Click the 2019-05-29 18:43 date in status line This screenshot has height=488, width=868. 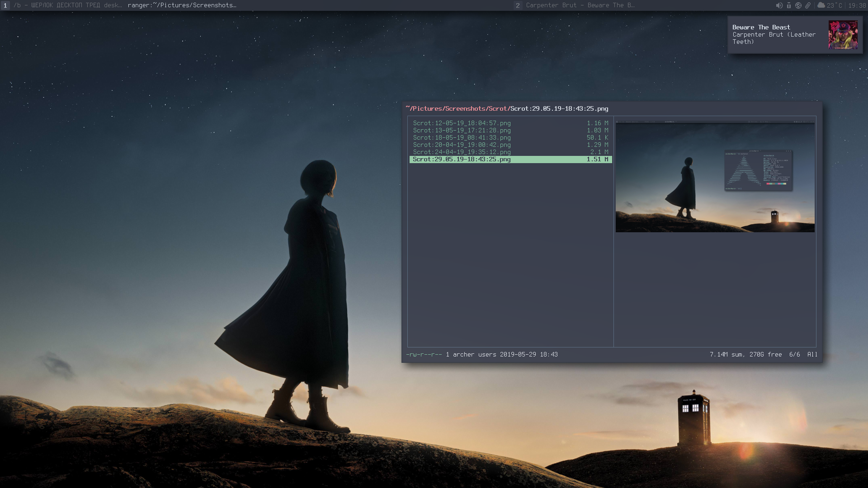pos(528,355)
